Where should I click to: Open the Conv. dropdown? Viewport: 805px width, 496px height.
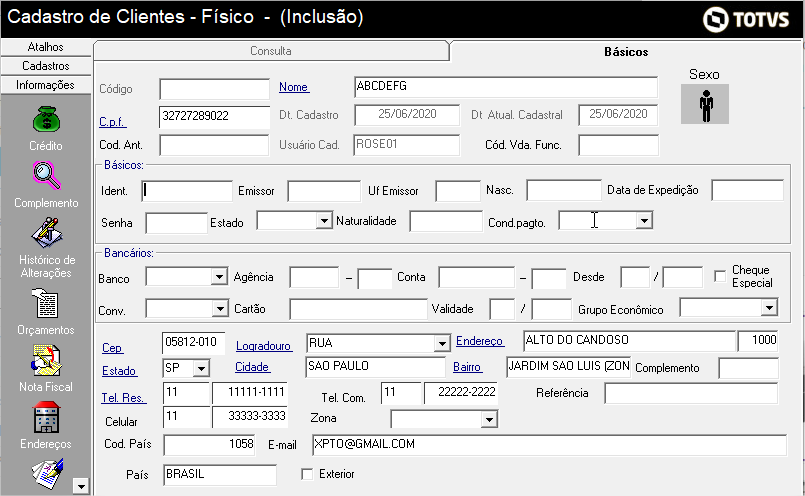pos(220,309)
